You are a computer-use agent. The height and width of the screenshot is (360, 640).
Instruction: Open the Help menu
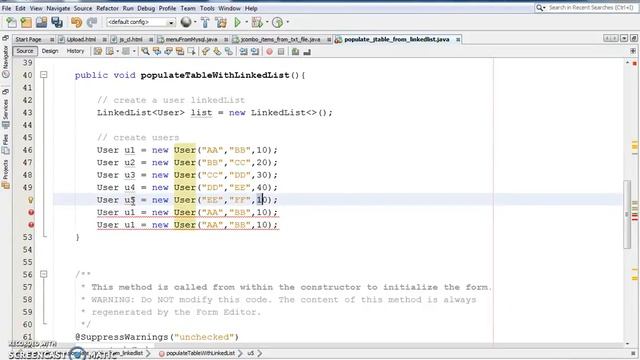pos(251,8)
